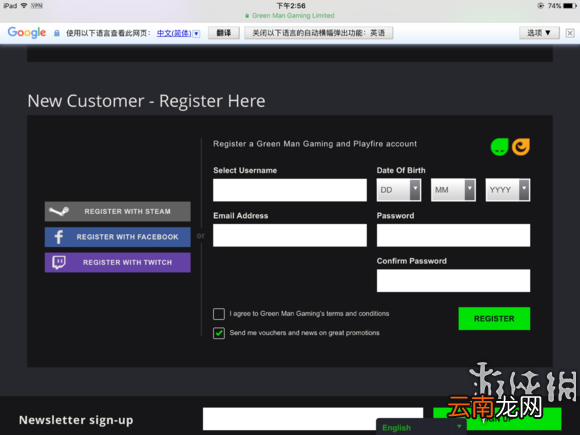Click the Email Address input field
580x435 pixels.
tap(290, 235)
